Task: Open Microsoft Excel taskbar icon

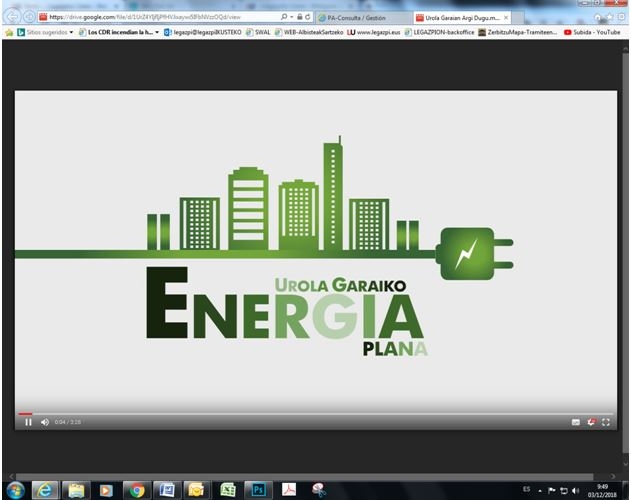Action: [228, 490]
